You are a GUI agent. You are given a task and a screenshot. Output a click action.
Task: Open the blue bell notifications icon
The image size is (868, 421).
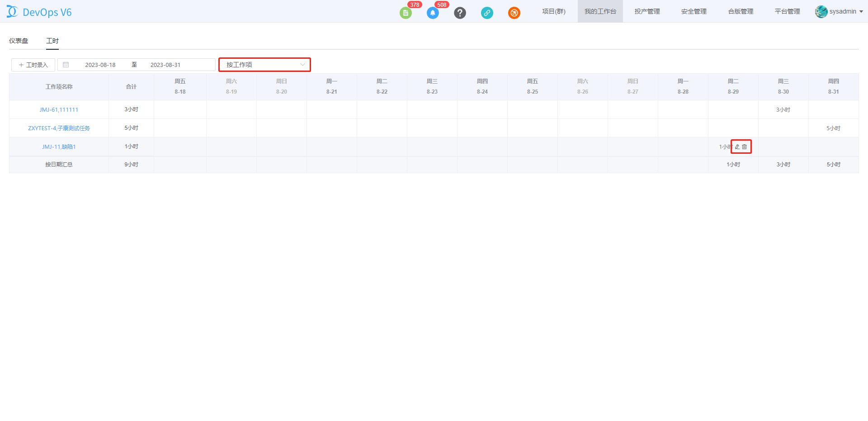tap(433, 13)
